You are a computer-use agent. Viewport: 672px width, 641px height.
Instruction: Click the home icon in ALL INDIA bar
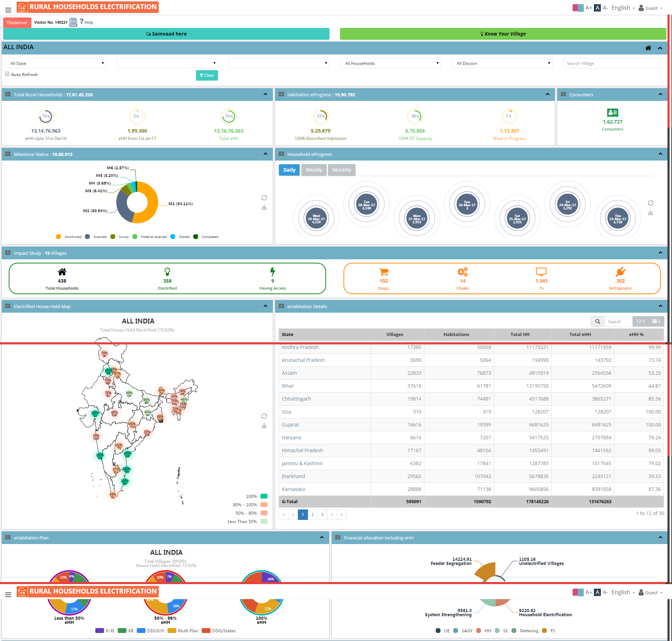(x=648, y=48)
